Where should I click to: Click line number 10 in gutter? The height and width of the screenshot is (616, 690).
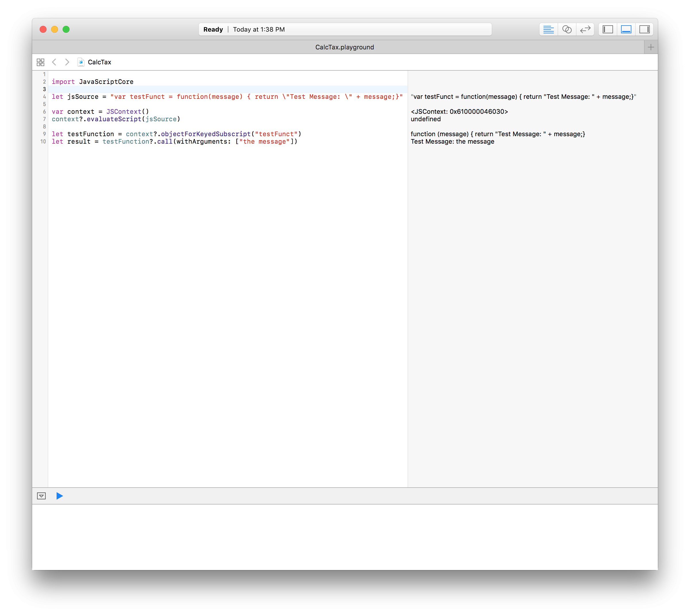pyautogui.click(x=43, y=142)
